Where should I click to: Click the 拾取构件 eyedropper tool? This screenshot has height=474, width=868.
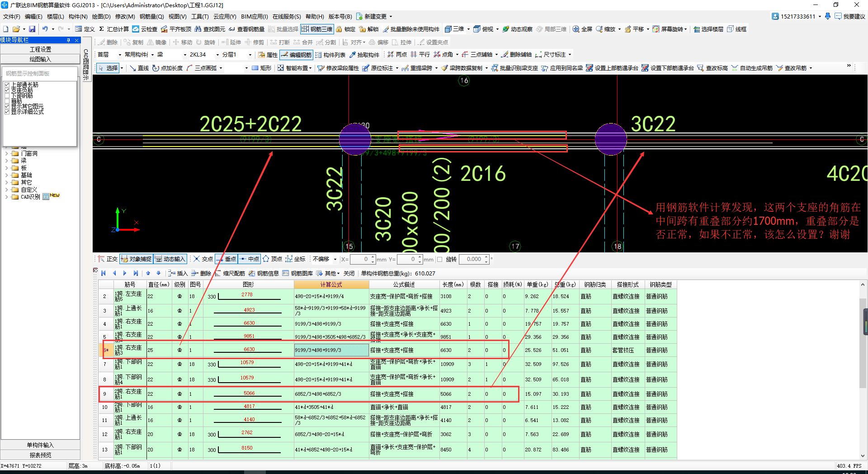point(353,55)
